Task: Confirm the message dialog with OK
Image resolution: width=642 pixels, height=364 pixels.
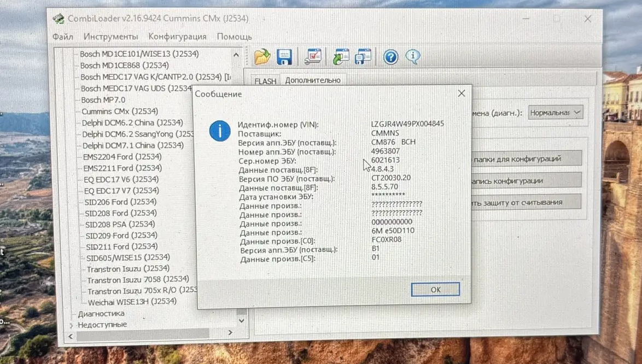Action: pyautogui.click(x=435, y=290)
